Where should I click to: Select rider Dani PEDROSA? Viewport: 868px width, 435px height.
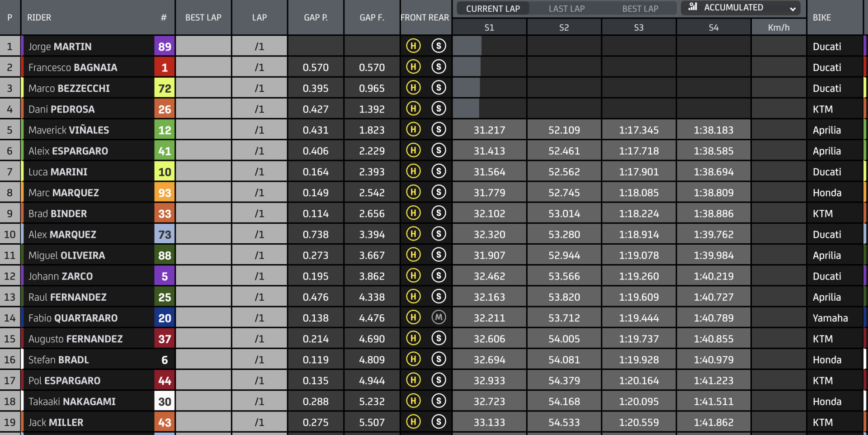pyautogui.click(x=61, y=109)
